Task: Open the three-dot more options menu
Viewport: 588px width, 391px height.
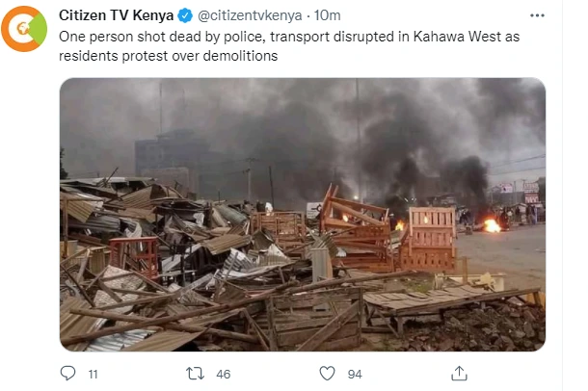Action: pyautogui.click(x=537, y=15)
